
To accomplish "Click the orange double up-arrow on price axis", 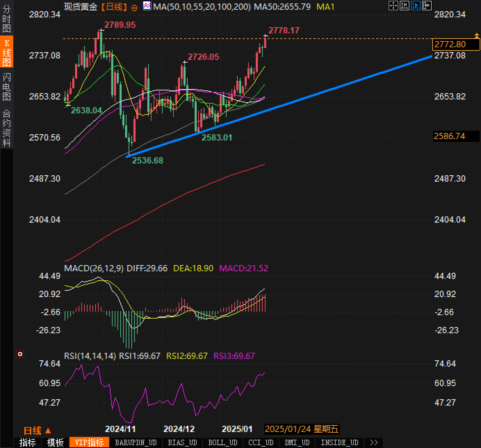I will [x=477, y=35].
